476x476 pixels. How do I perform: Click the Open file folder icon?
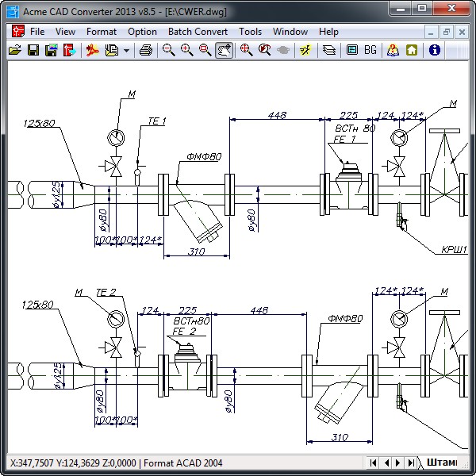pyautogui.click(x=14, y=50)
